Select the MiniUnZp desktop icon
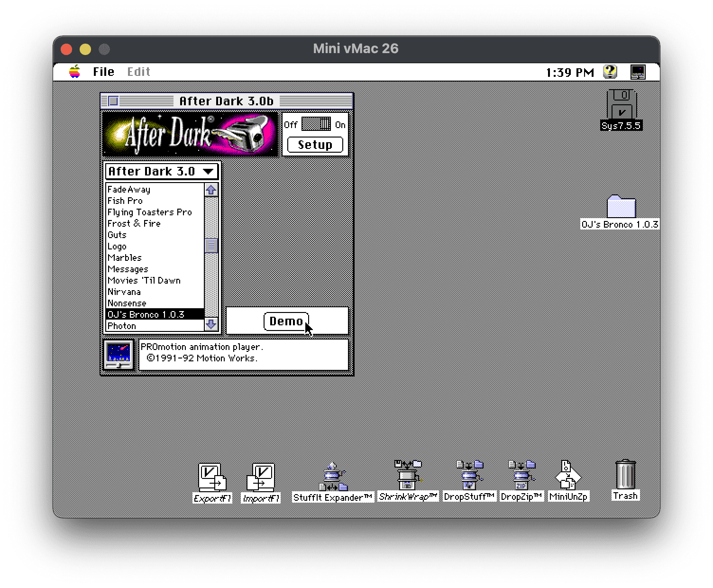713x588 pixels. (568, 476)
